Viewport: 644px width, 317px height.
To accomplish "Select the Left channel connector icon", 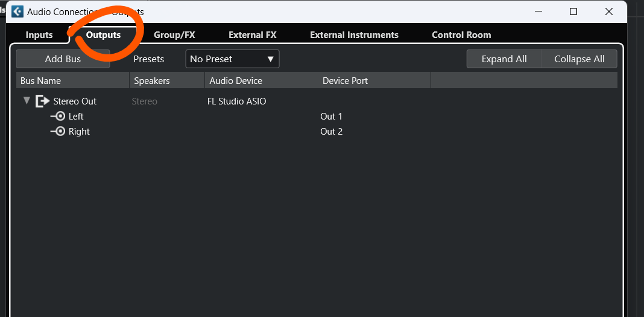I will click(58, 117).
